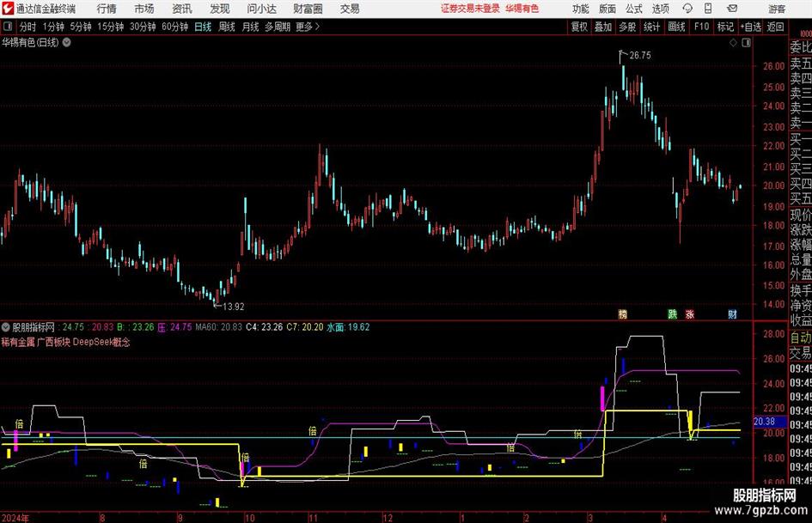Click the 通达信金融终端 red logo icon
This screenshot has width=812, height=523.
(8, 9)
